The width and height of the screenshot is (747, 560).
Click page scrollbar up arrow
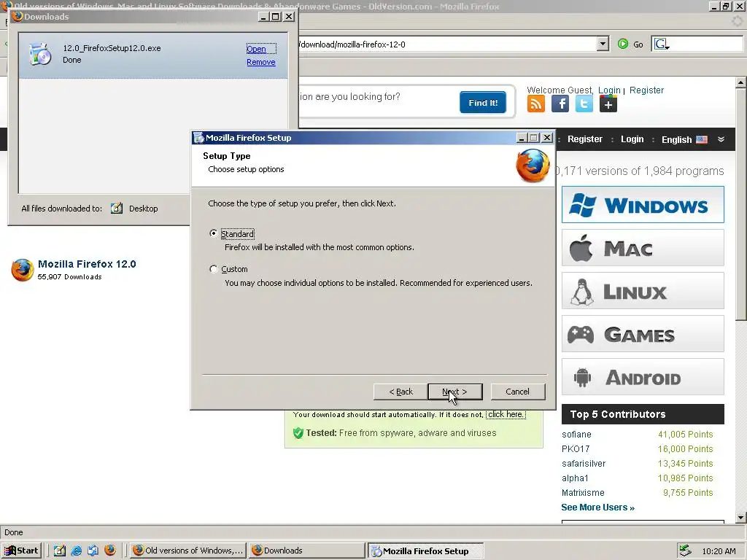pyautogui.click(x=741, y=83)
